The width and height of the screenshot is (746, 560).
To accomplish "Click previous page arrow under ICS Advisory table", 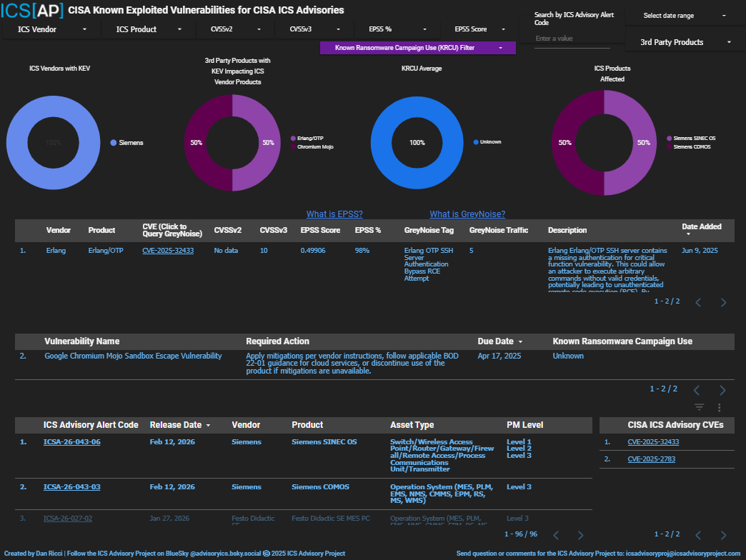I will coord(555,535).
